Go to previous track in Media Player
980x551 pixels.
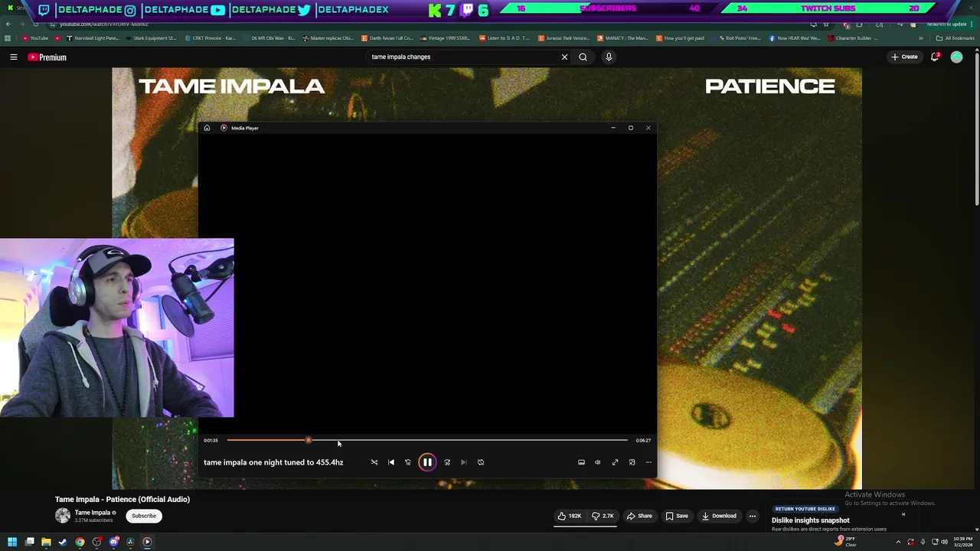tap(391, 462)
